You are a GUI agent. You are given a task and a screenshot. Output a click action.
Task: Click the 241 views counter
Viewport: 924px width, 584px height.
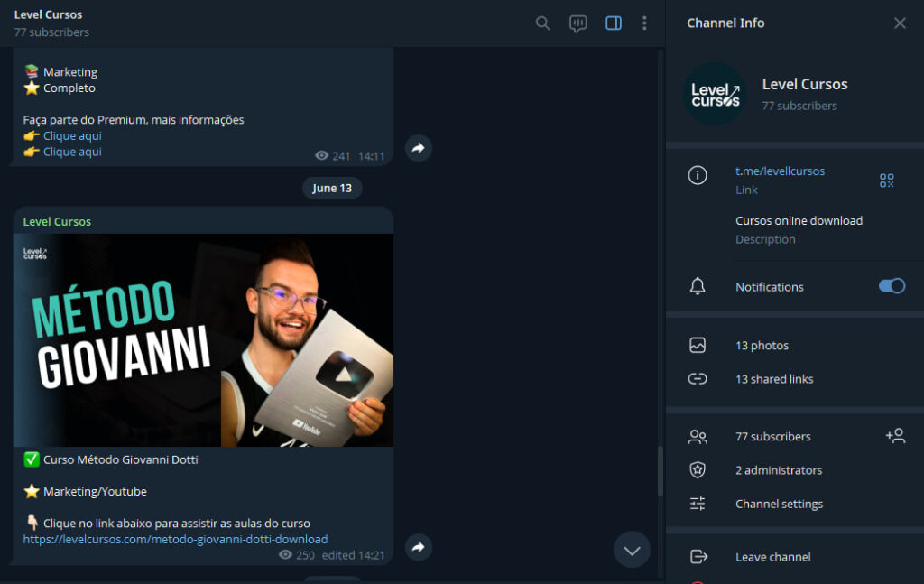333,156
